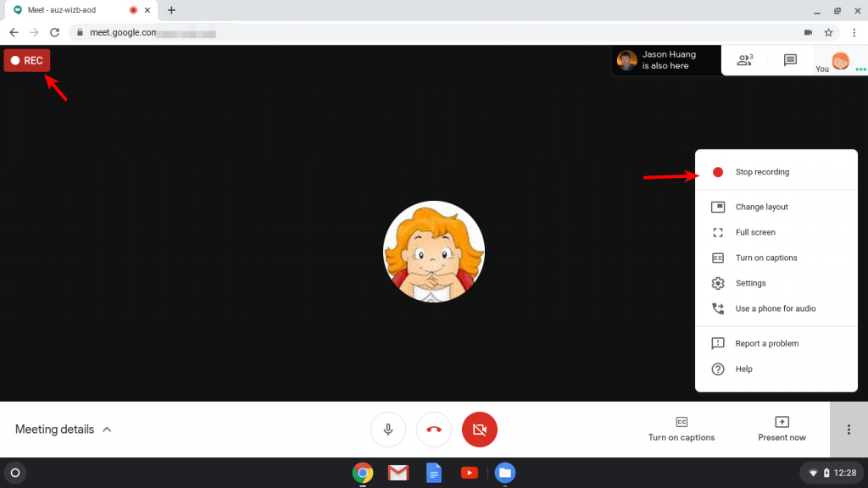Screen dimensions: 868x488
Task: Open Chrome three-dot menu
Action: pyautogui.click(x=854, y=33)
